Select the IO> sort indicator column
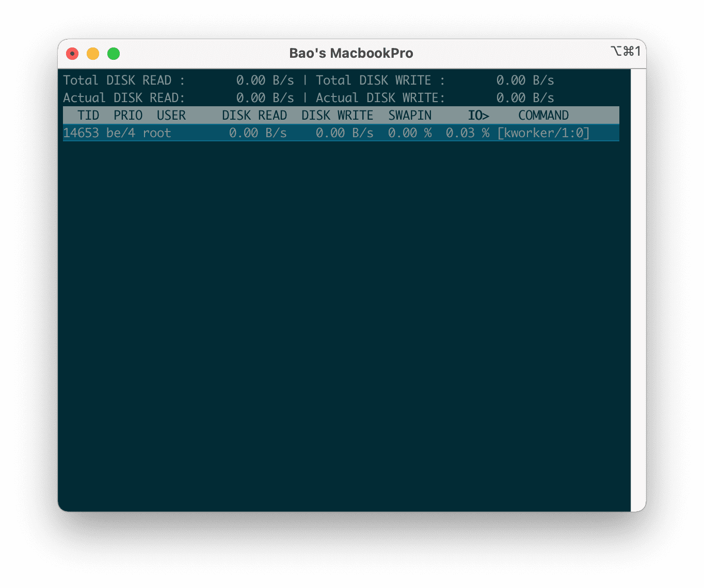704x588 pixels. [477, 115]
